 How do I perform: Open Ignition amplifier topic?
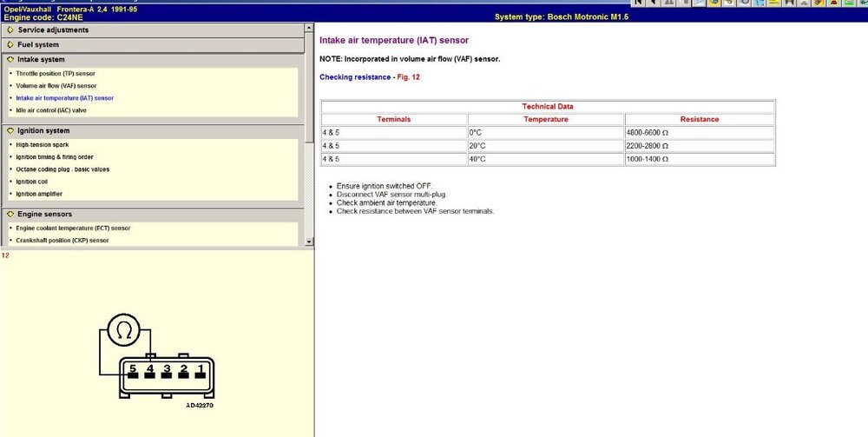click(39, 194)
